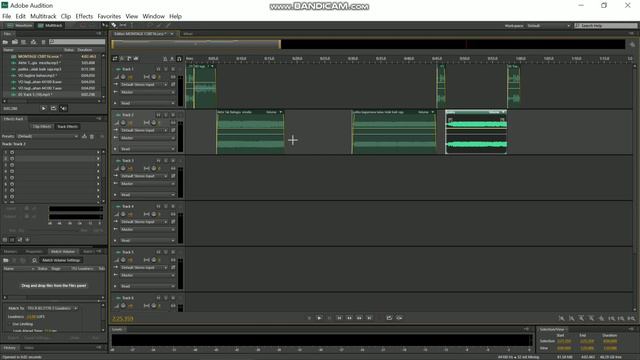Show the Effects view icon in editor toolbar
Image resolution: width=640 pixels, height=360 pixels.
coord(122,59)
